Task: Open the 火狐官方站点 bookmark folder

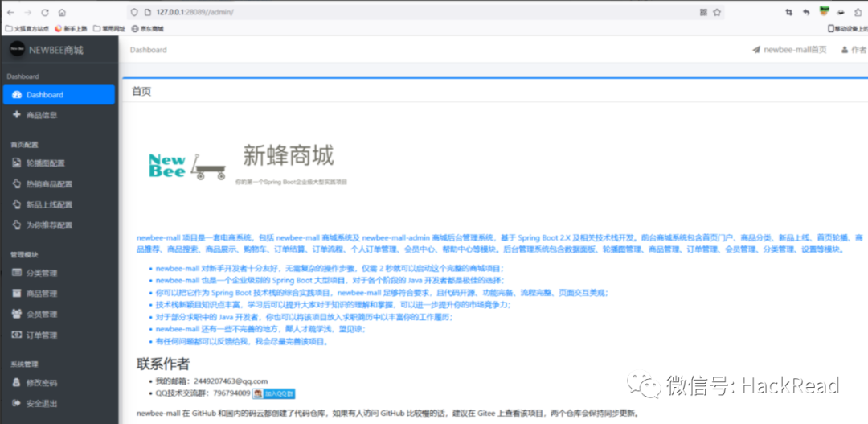Action: 27,28
